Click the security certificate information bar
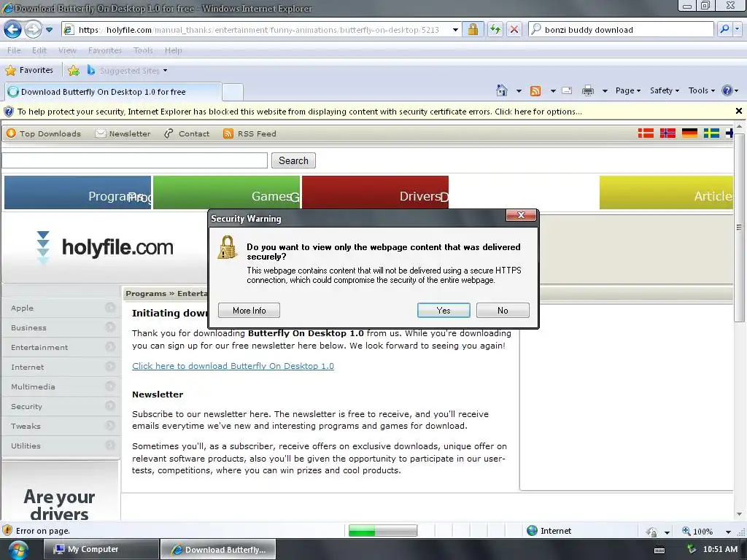The width and height of the screenshot is (747, 560). [300, 112]
